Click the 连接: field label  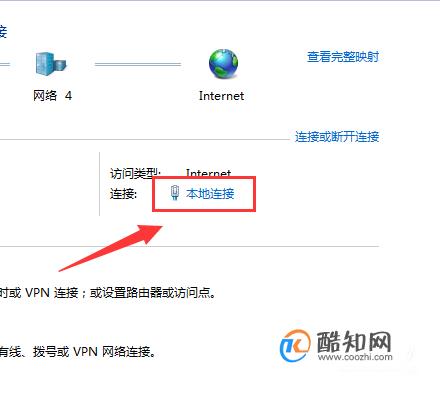coord(123,194)
